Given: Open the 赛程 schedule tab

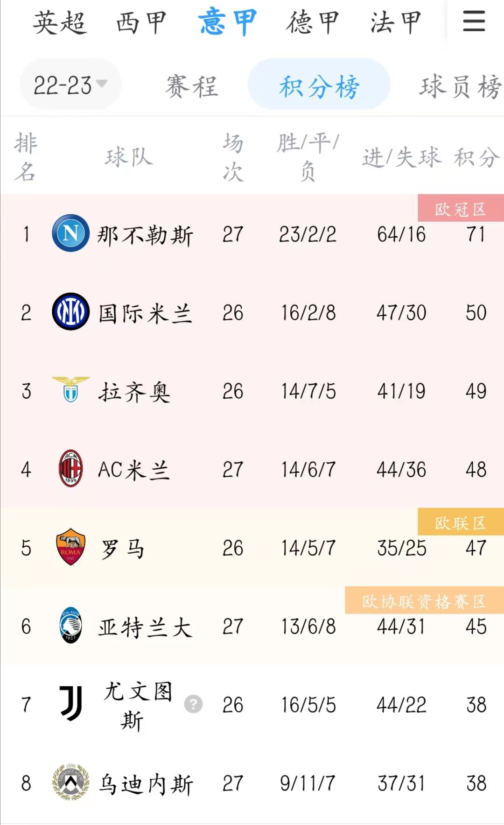Looking at the screenshot, I should pyautogui.click(x=192, y=86).
